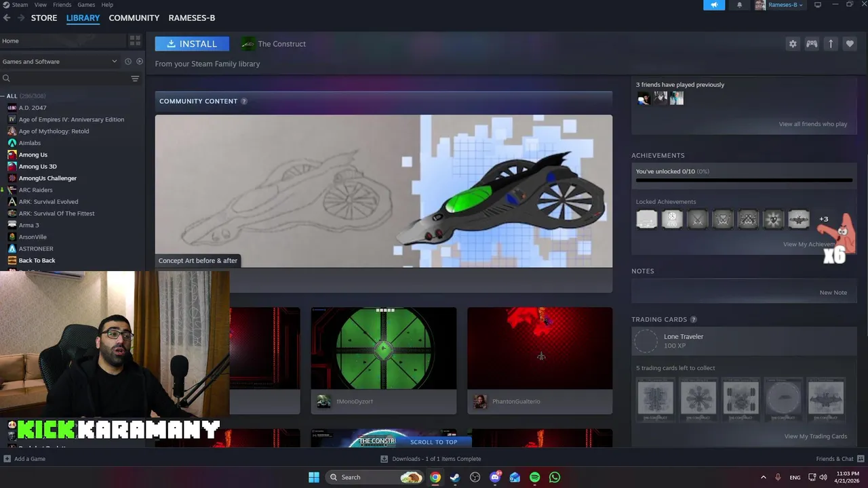Toggle ready-to-play filter icon

(140, 62)
